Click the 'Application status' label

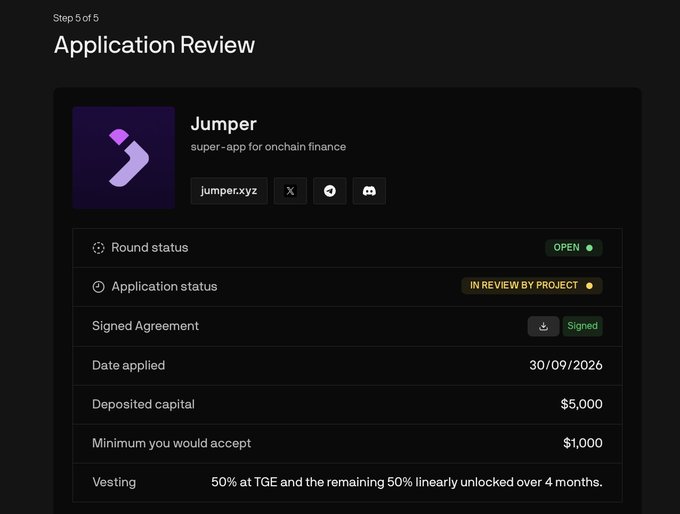point(164,287)
